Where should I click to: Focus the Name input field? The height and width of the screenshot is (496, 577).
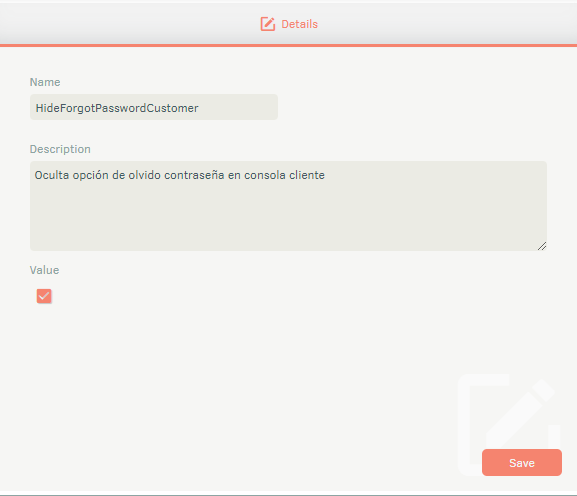154,107
